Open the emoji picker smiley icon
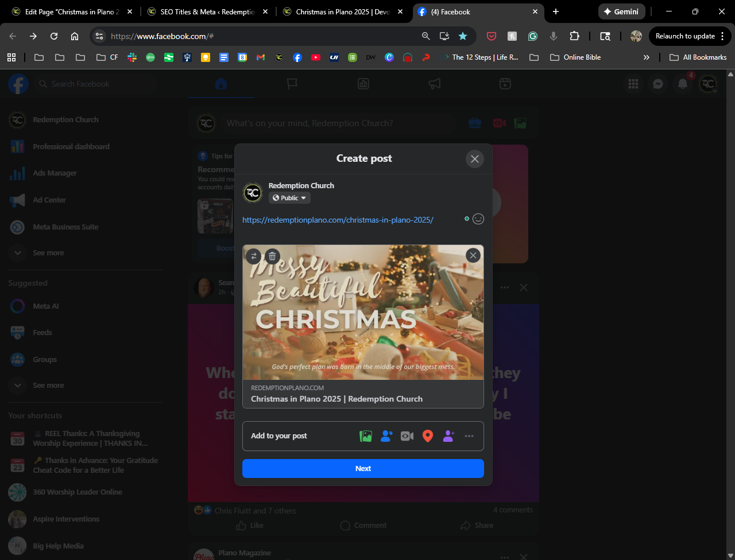Image resolution: width=735 pixels, height=560 pixels. pyautogui.click(x=478, y=219)
